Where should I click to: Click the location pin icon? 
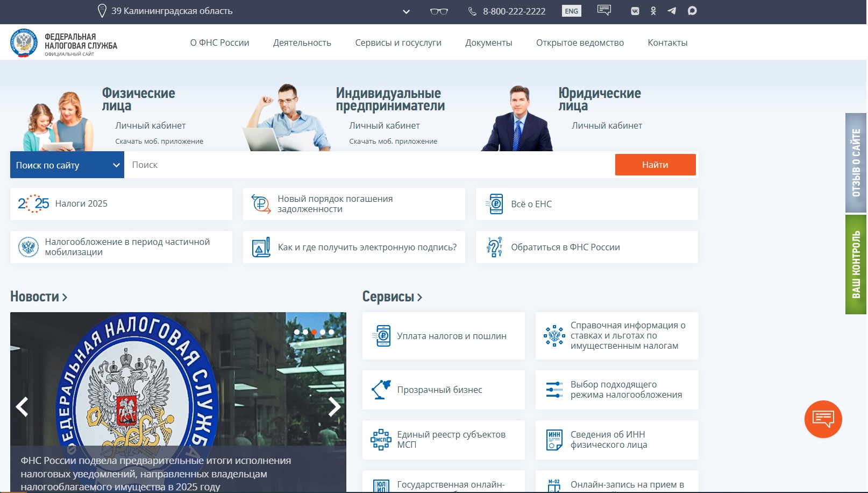[102, 11]
